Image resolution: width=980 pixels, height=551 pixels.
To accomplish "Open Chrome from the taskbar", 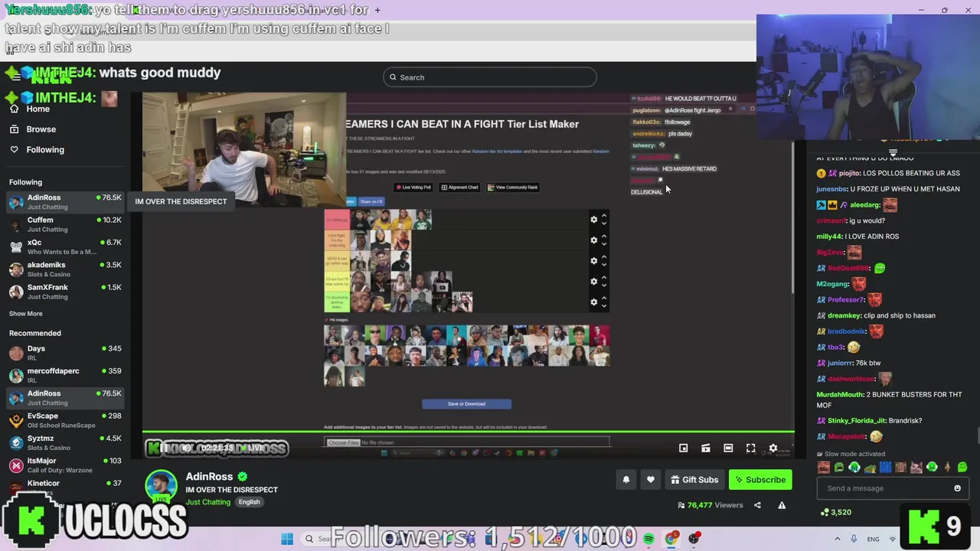I will point(671,539).
